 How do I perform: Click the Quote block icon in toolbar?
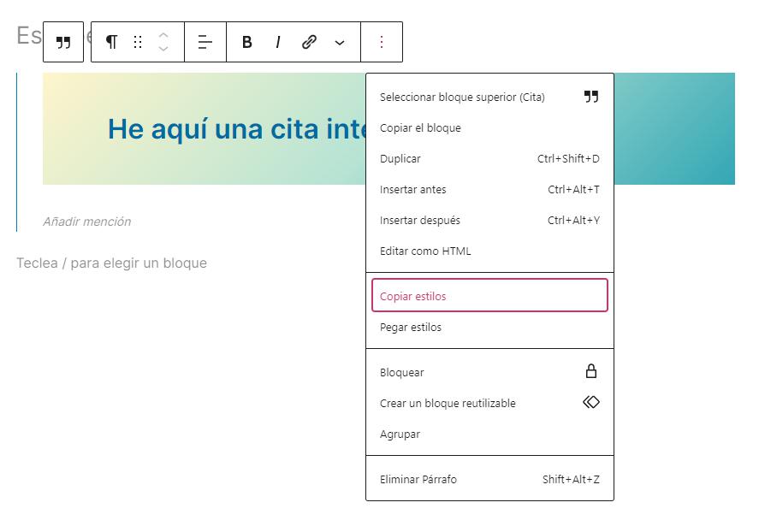point(63,42)
